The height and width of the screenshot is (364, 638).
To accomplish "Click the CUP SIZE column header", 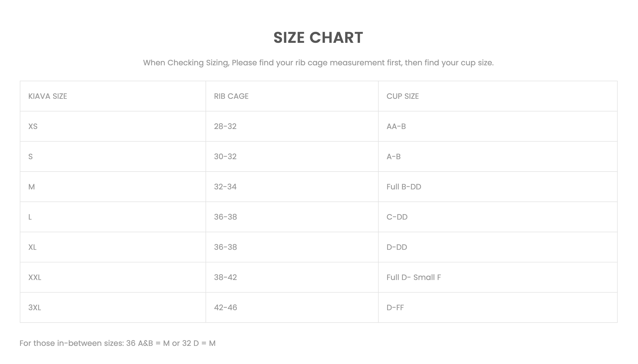I will point(403,96).
